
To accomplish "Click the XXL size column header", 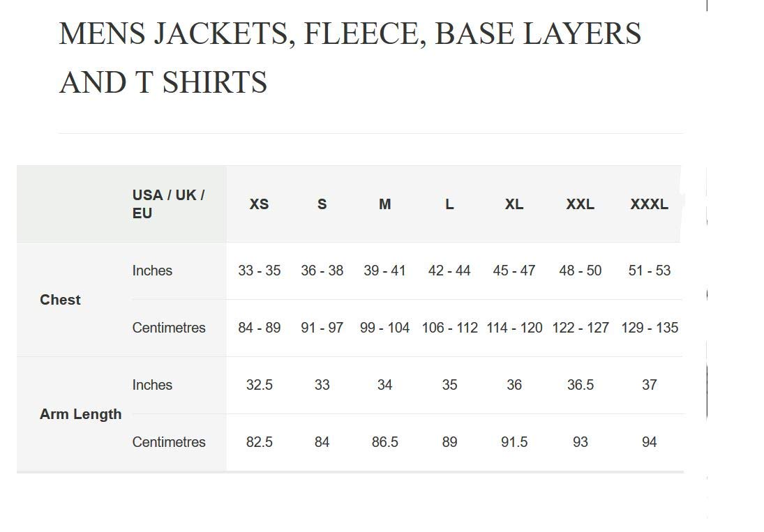I will click(580, 204).
